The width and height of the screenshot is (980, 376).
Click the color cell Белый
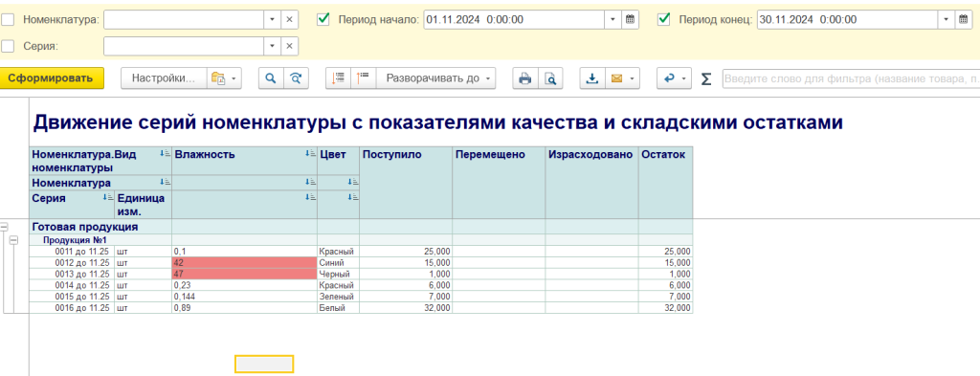pyautogui.click(x=338, y=308)
